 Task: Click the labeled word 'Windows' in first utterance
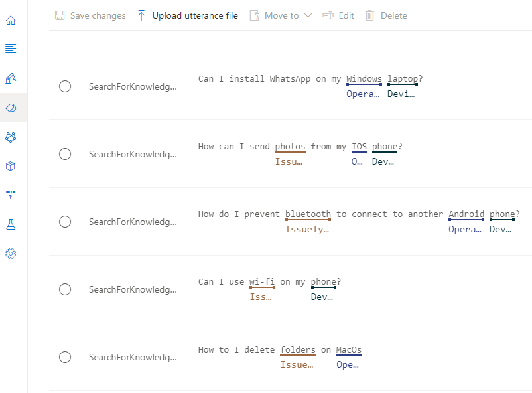point(364,79)
